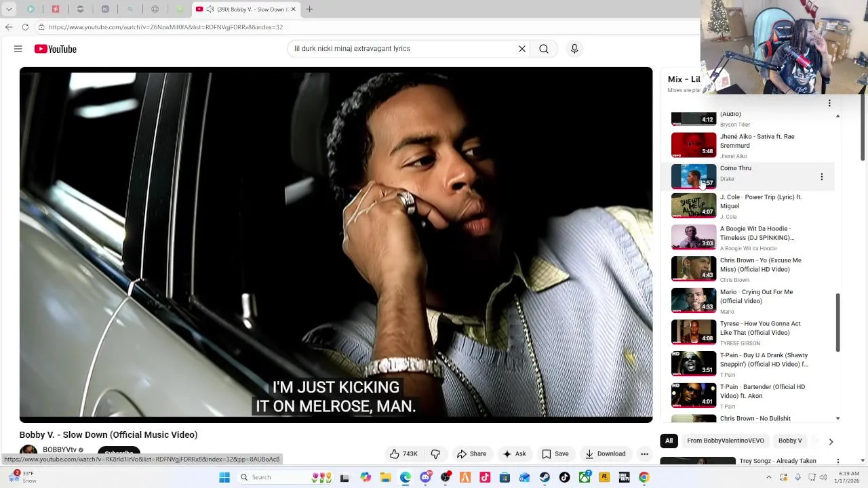Open Microsoft Edge from the taskbar

pyautogui.click(x=406, y=477)
